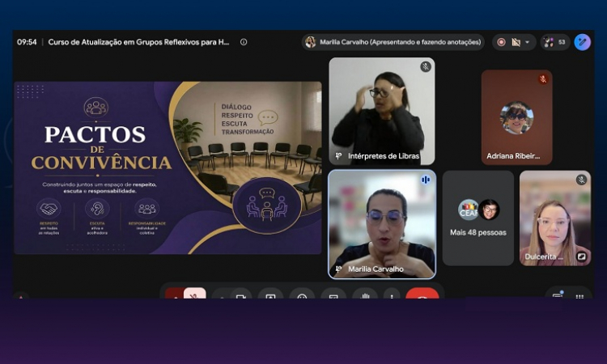Expand the dropdown arrow beside the recording icons
This screenshot has width=607, height=364.
pos(527,42)
